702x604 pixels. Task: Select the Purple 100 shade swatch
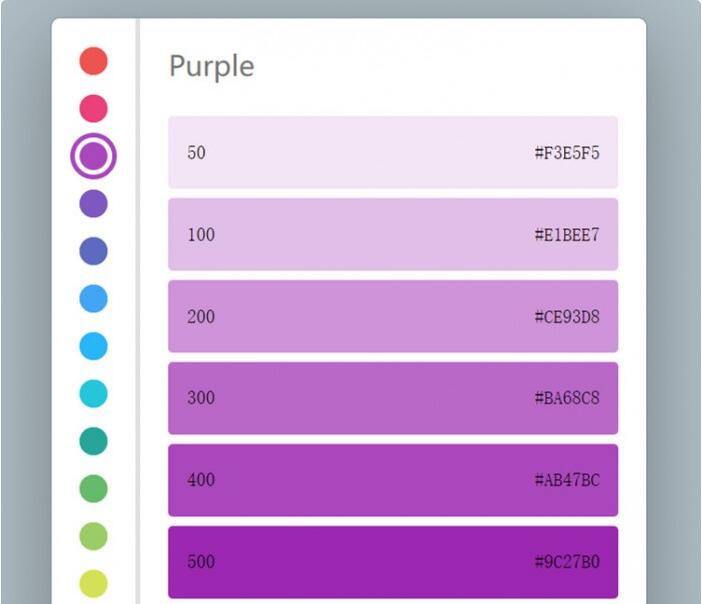click(392, 235)
